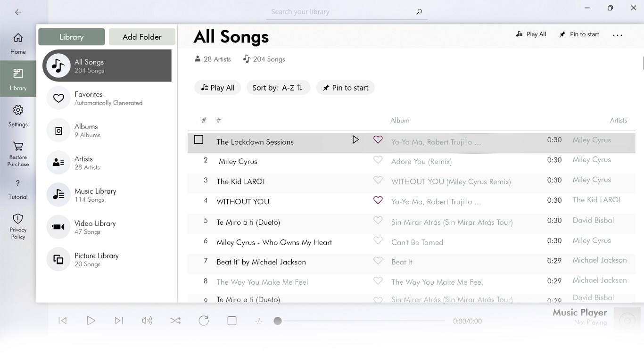Open the Tutorial help section
The width and height of the screenshot is (644, 362).
(18, 189)
